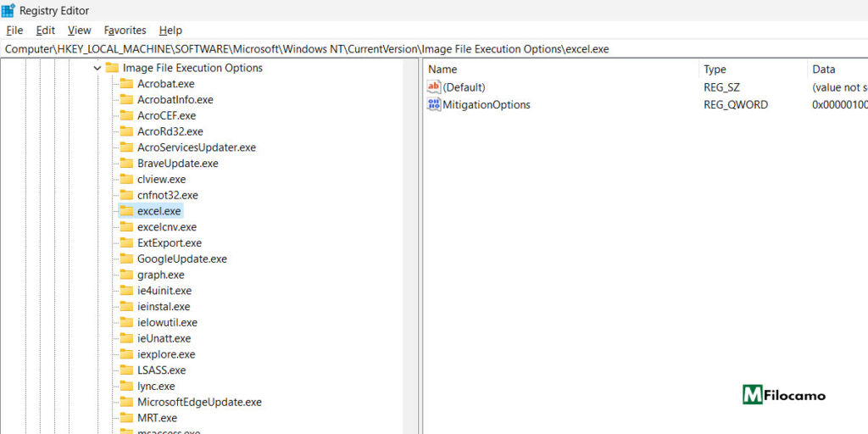This screenshot has width=868, height=434.
Task: Select the BraveUpdate.exe key label
Action: [x=178, y=164]
